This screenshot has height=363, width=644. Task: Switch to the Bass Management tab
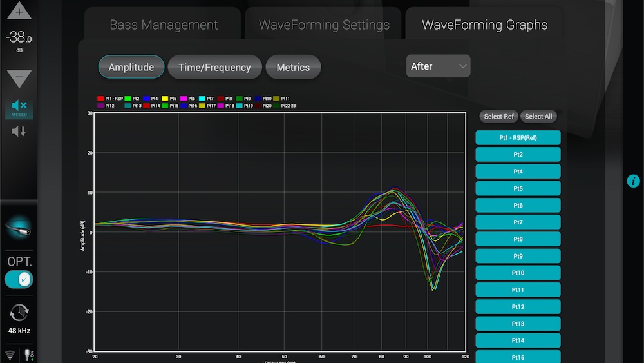click(164, 25)
